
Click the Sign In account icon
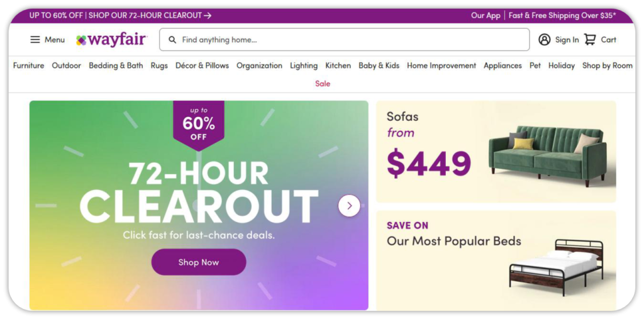(x=544, y=40)
